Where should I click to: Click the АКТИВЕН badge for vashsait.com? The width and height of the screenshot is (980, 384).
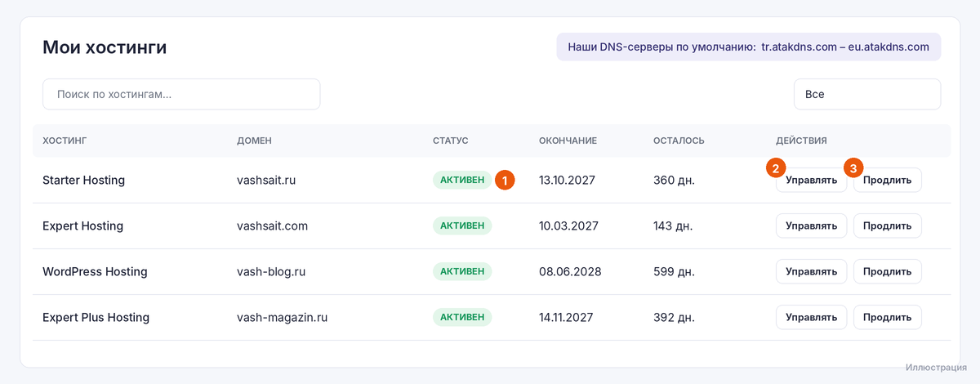coord(462,225)
